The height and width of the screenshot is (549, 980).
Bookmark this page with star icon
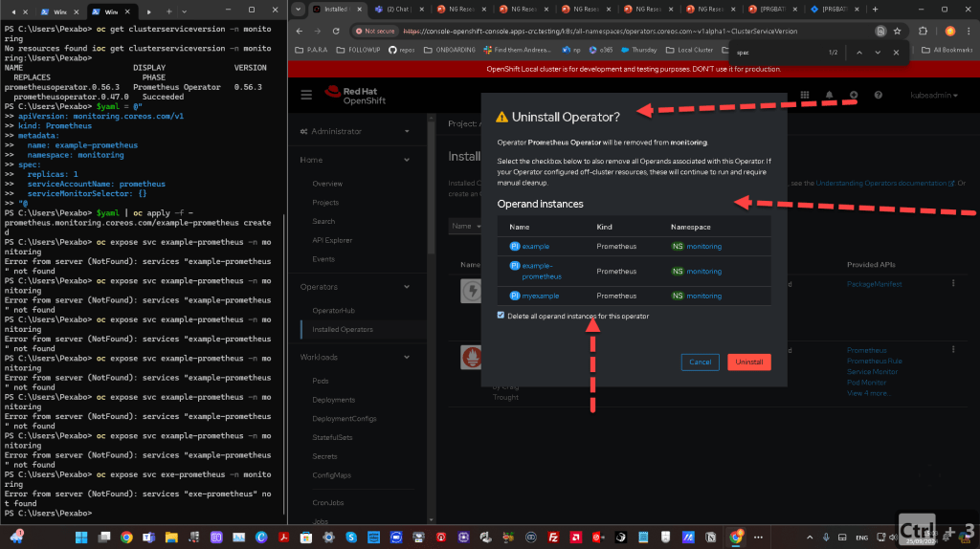coord(898,32)
